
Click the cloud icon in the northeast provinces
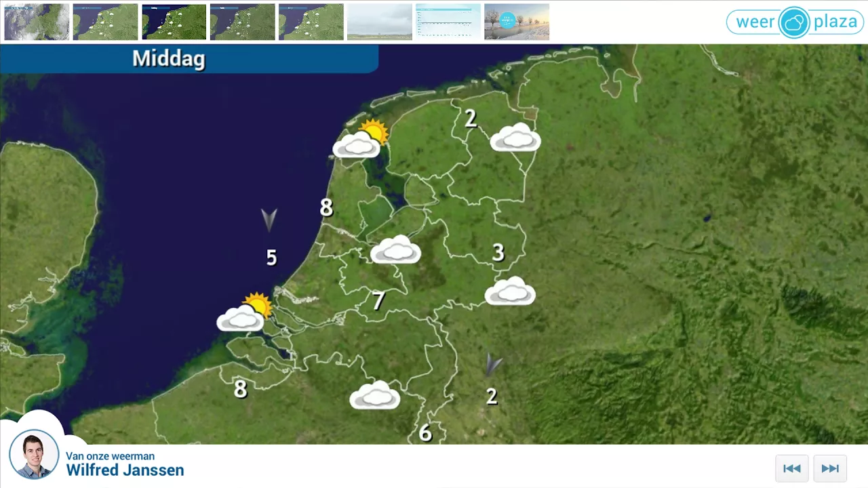(x=515, y=137)
